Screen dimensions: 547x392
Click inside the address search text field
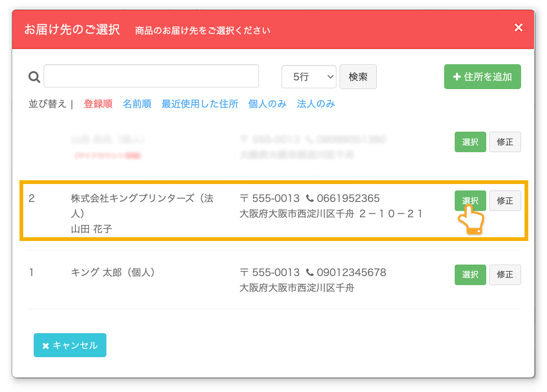[151, 76]
